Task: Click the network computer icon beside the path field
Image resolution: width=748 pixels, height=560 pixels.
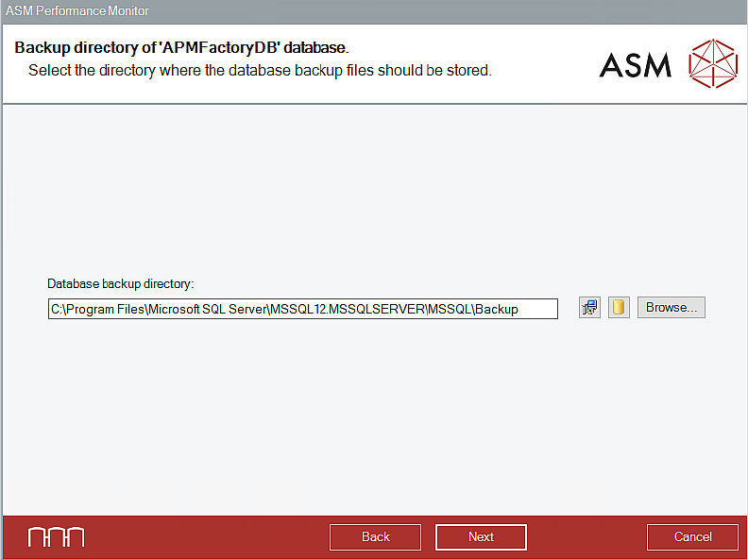Action: pyautogui.click(x=589, y=308)
